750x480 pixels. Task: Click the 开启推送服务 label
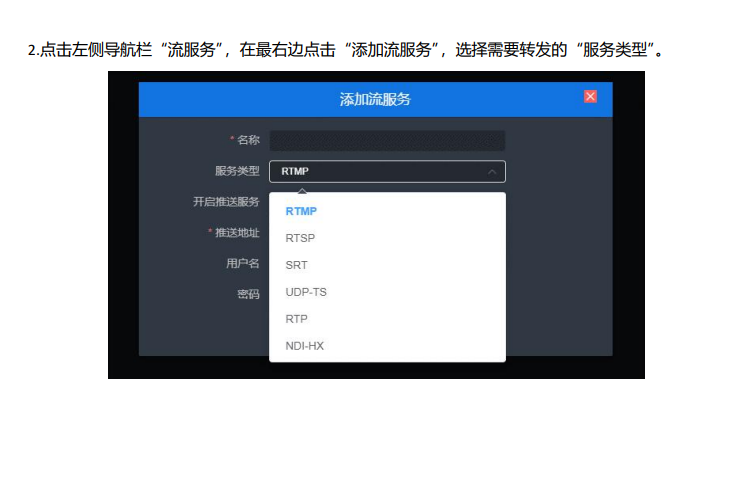(x=226, y=202)
